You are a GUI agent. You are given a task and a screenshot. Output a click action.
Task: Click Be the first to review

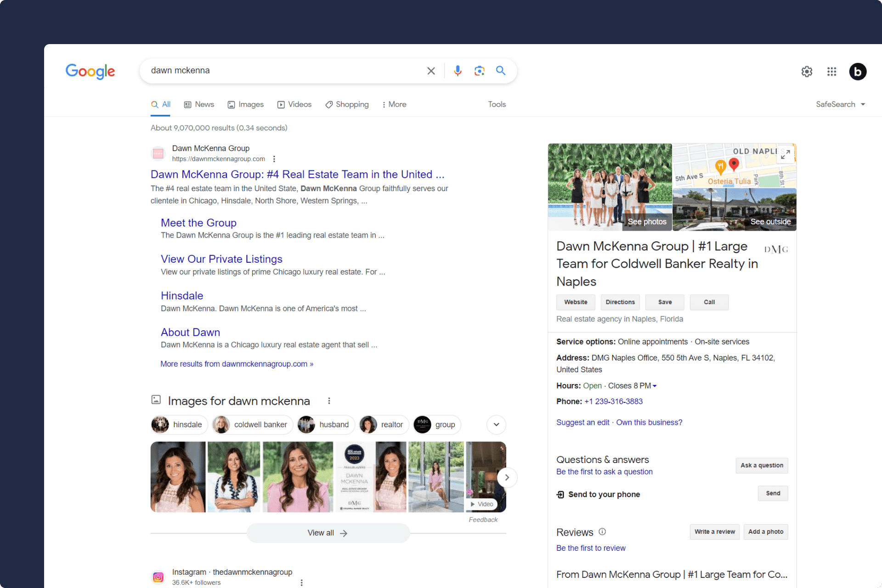click(x=591, y=548)
